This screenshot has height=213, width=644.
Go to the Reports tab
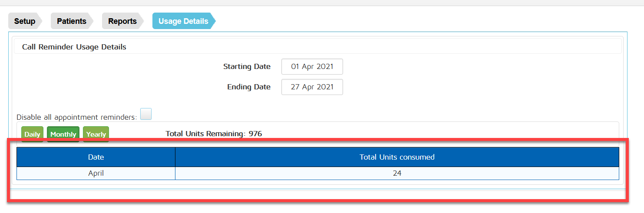pyautogui.click(x=122, y=21)
